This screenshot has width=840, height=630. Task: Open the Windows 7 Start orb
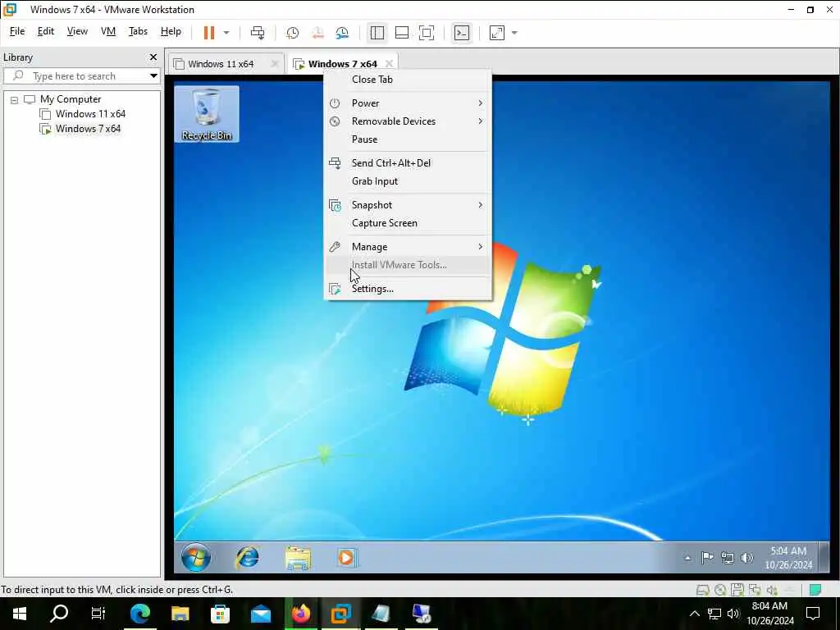(x=195, y=558)
